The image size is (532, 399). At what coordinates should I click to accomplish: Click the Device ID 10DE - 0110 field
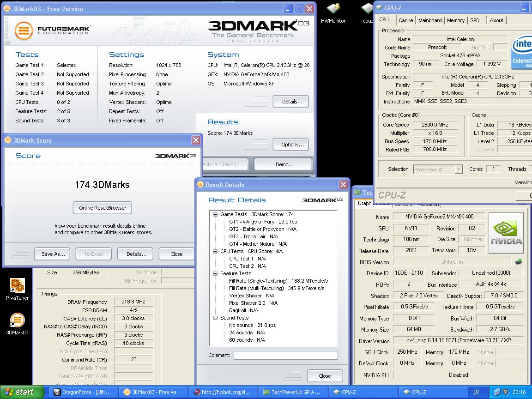pyautogui.click(x=409, y=273)
